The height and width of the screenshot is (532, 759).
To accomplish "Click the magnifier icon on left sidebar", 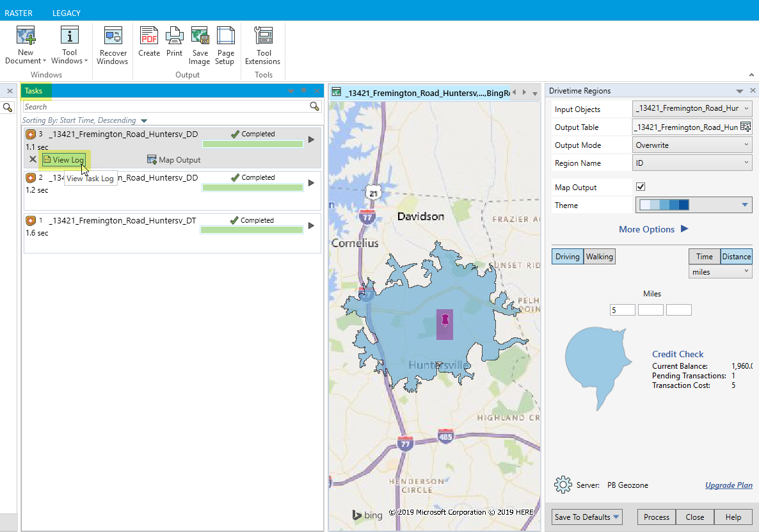I will pyautogui.click(x=8, y=108).
